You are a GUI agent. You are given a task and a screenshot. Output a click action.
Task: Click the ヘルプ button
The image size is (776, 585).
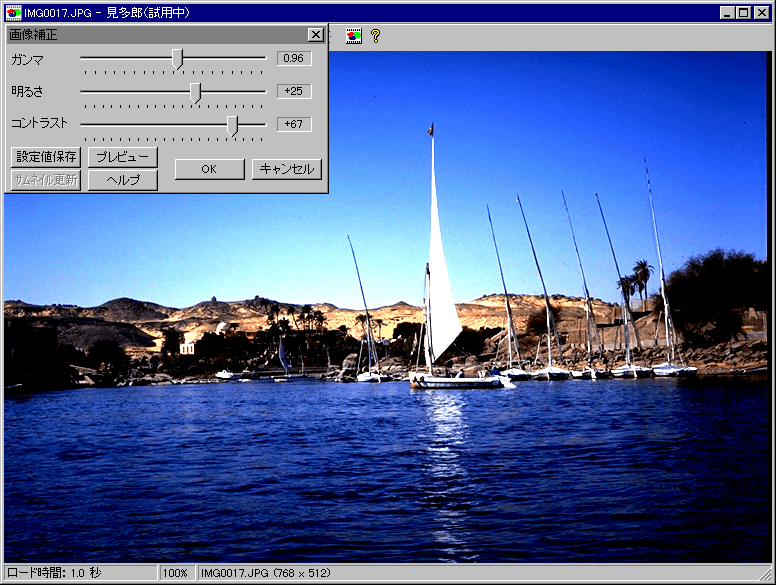coord(123,180)
